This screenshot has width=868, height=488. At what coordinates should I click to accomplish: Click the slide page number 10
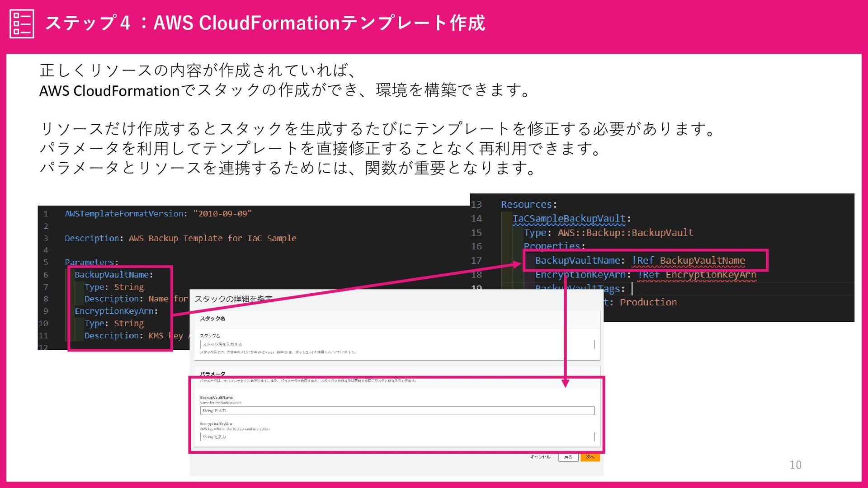coord(796,465)
